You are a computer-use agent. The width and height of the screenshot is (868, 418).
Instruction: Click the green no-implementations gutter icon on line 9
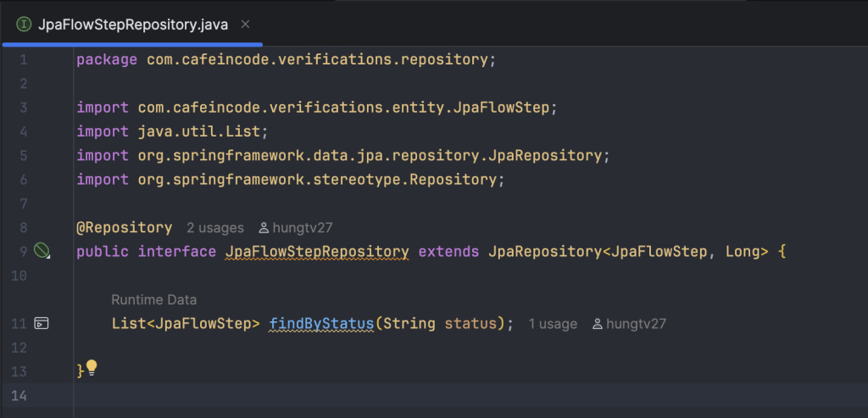[x=42, y=251]
